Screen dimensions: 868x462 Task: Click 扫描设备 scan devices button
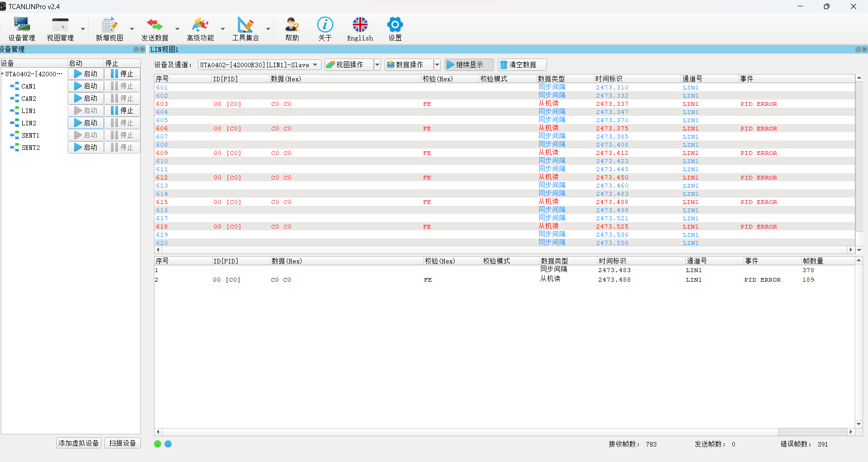(x=123, y=443)
